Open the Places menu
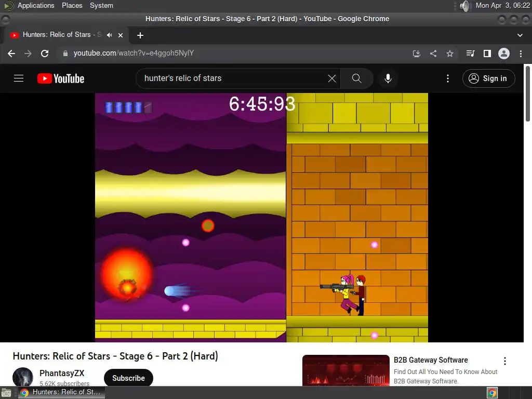The width and height of the screenshot is (532, 399). point(72,5)
